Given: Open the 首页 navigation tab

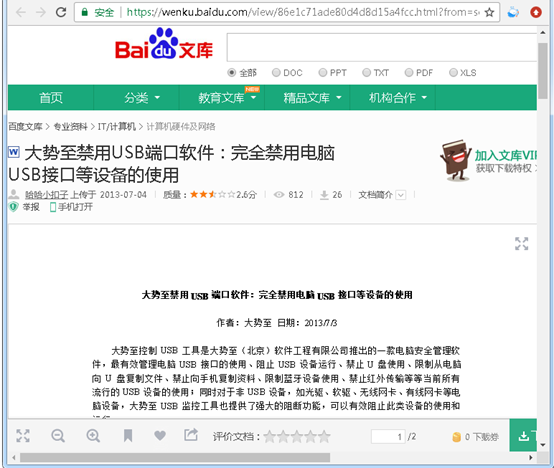Looking at the screenshot, I should pyautogui.click(x=51, y=97).
